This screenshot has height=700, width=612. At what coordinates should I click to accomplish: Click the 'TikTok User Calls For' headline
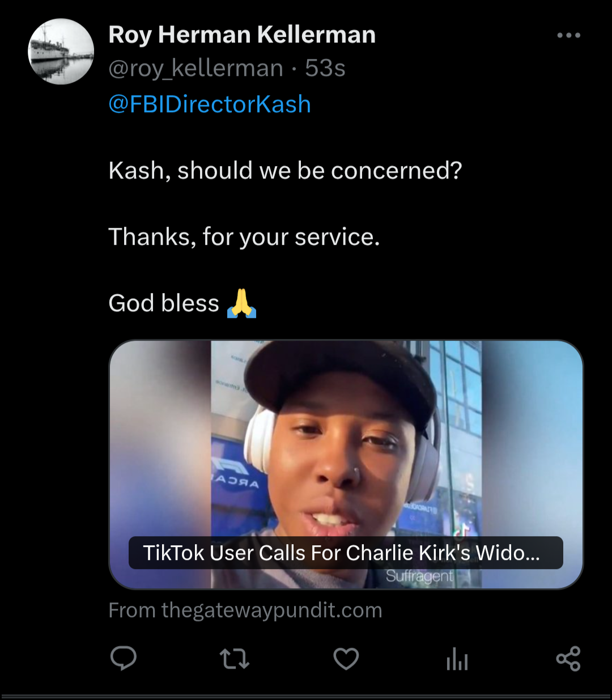point(341,553)
